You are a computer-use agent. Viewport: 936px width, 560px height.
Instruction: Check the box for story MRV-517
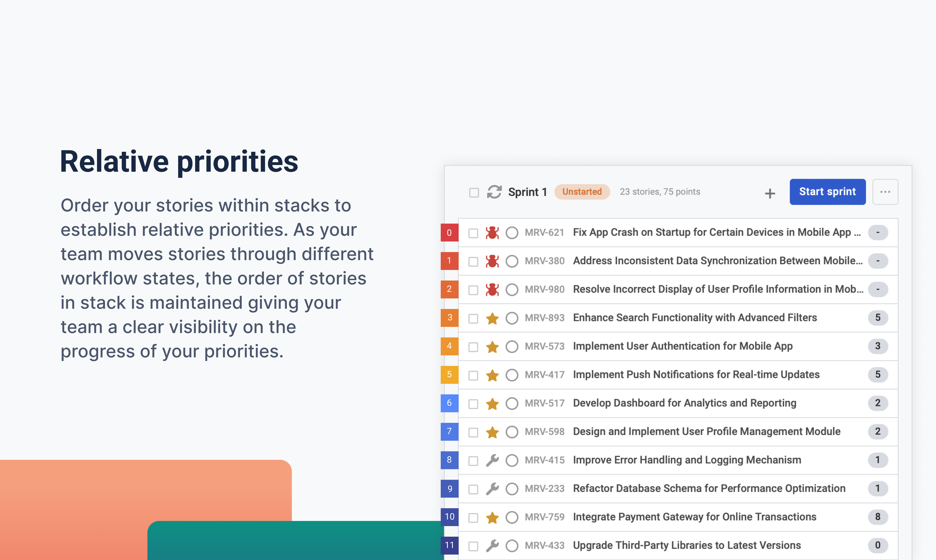pos(473,404)
